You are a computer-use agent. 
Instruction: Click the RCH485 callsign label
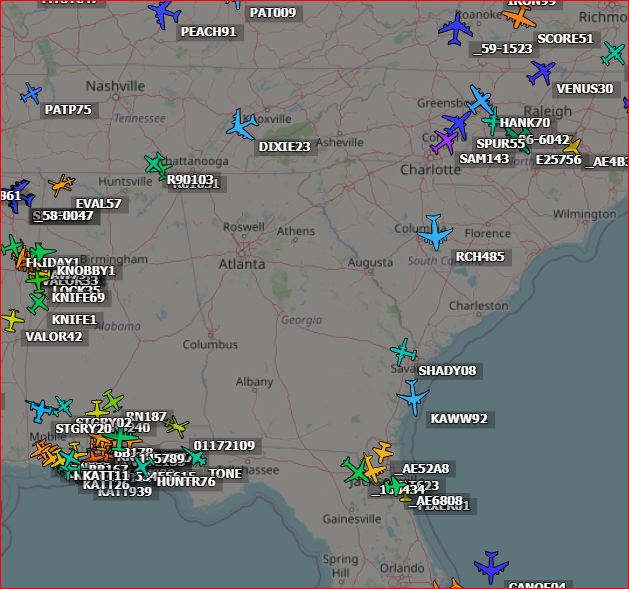480,257
